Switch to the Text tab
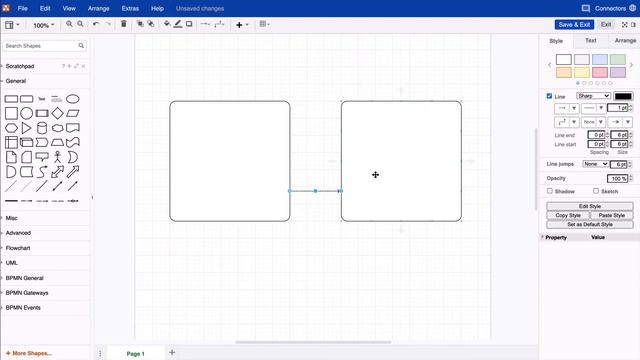 [591, 40]
